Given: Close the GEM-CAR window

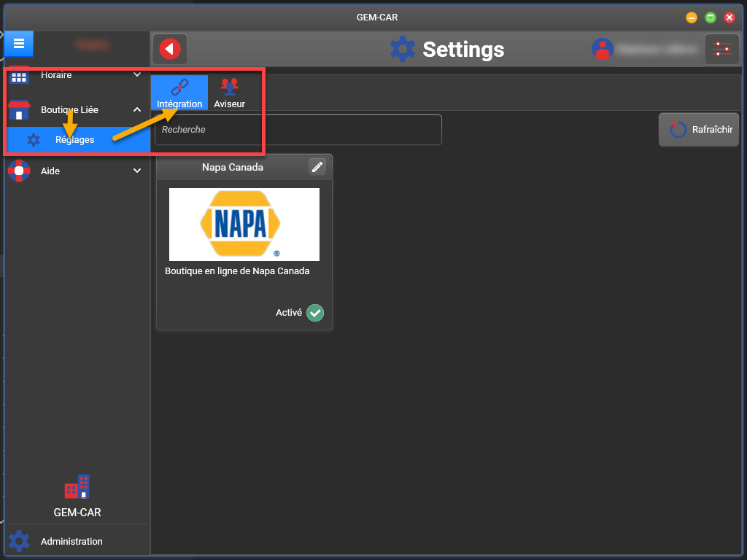Looking at the screenshot, I should pyautogui.click(x=729, y=17).
